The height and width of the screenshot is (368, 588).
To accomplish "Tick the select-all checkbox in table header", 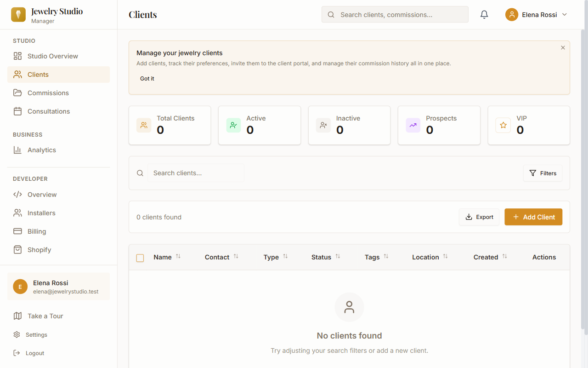I will (140, 258).
